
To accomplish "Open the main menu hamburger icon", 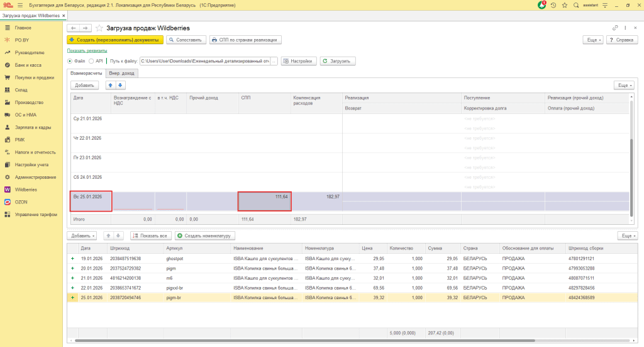I will 19,5.
